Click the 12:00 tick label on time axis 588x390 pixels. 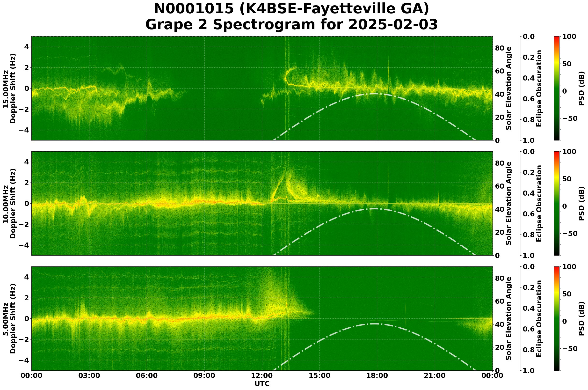pyautogui.click(x=262, y=375)
